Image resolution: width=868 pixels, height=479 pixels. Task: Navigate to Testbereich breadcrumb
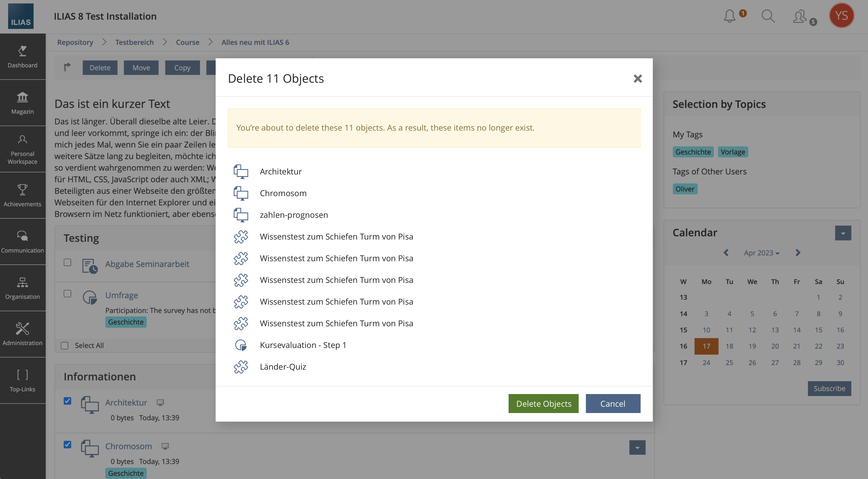pos(134,42)
